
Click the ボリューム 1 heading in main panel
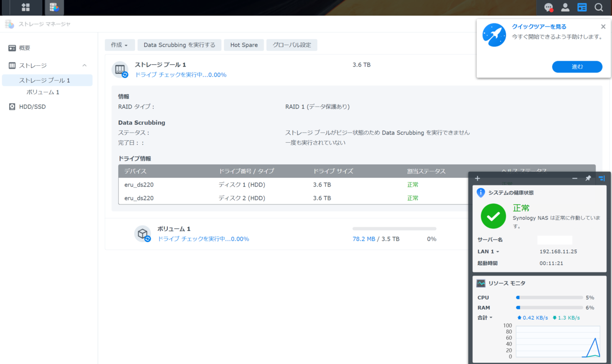pos(173,229)
